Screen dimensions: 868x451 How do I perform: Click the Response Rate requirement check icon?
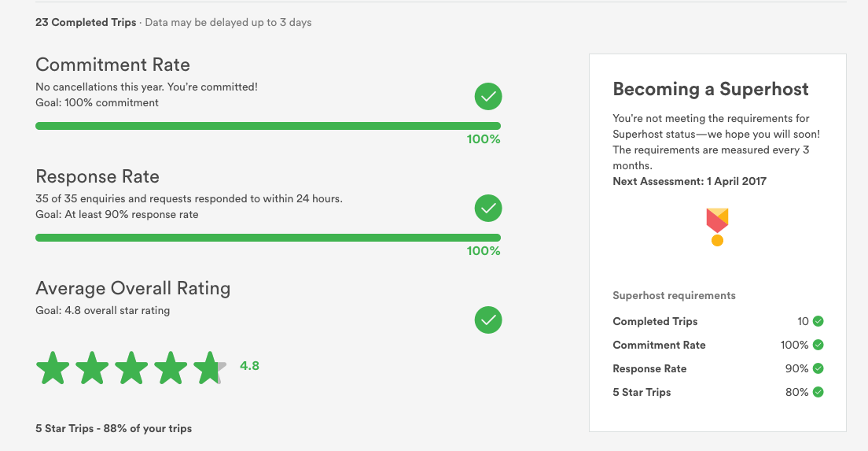(x=818, y=368)
